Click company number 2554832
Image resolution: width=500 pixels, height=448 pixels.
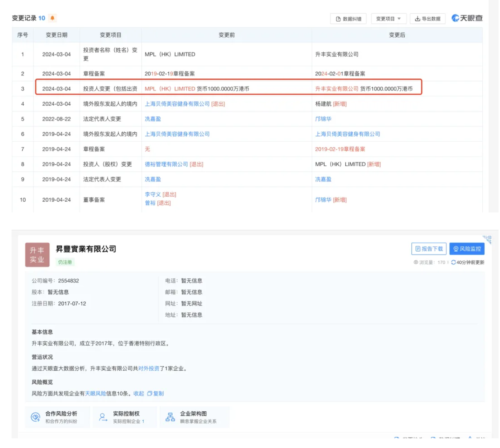pos(68,281)
